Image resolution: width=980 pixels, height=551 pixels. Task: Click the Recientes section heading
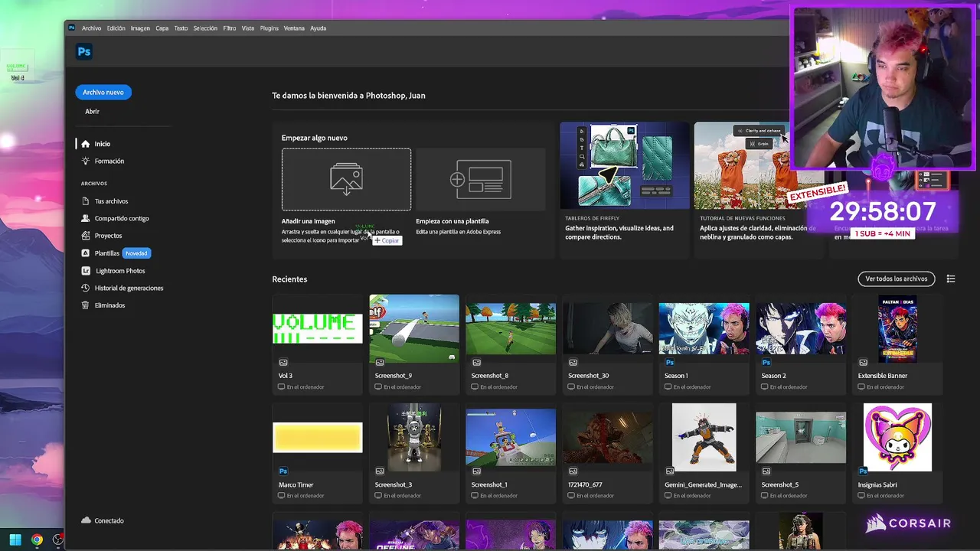click(289, 279)
